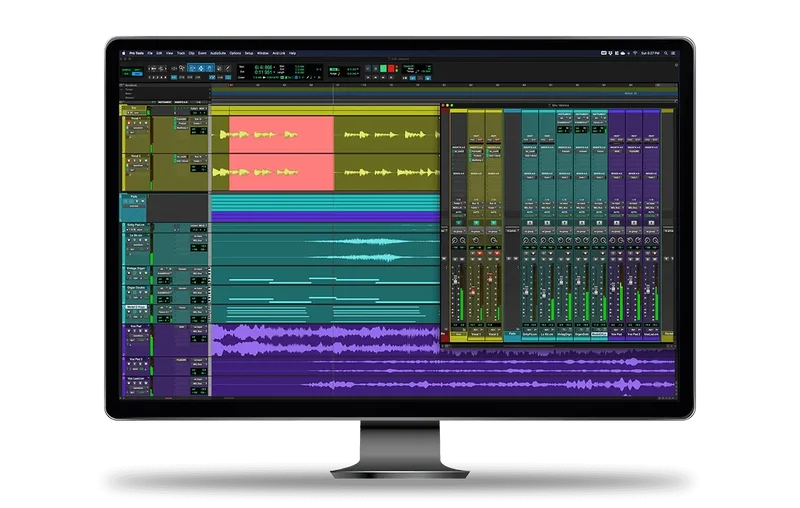Open the Apple menu
The height and width of the screenshot is (508, 800).
[x=123, y=53]
